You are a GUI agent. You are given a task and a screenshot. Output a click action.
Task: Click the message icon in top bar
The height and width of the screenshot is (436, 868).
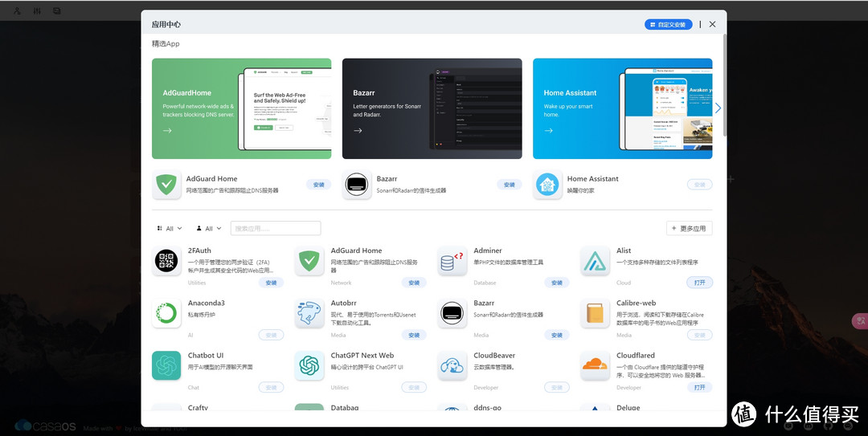click(57, 10)
